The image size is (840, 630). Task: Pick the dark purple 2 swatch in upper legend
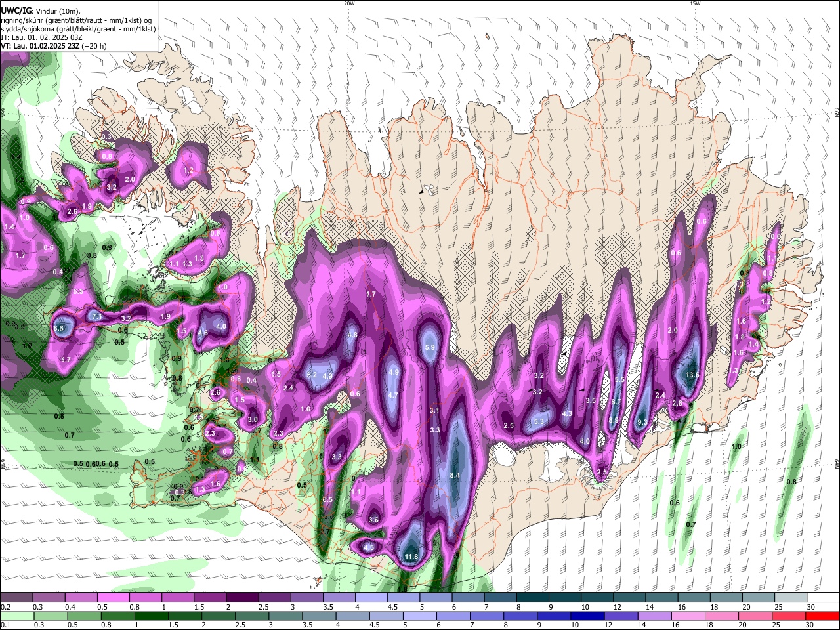point(241,597)
